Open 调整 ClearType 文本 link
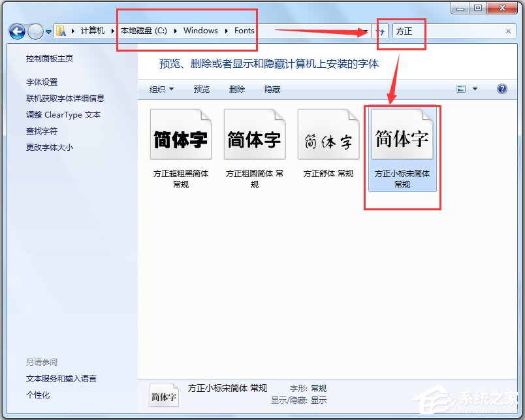The width and height of the screenshot is (525, 420). (63, 115)
